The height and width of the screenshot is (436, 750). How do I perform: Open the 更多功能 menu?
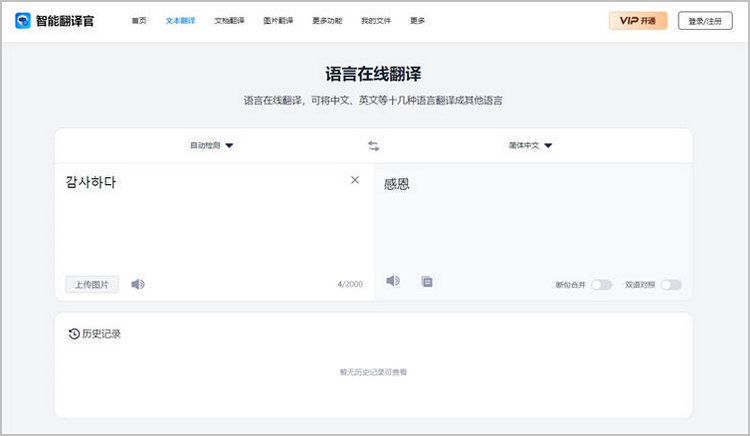(x=327, y=21)
